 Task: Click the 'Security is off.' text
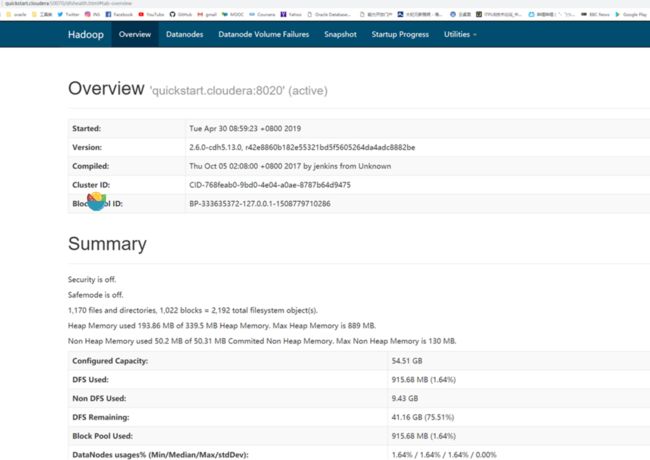coord(92,279)
